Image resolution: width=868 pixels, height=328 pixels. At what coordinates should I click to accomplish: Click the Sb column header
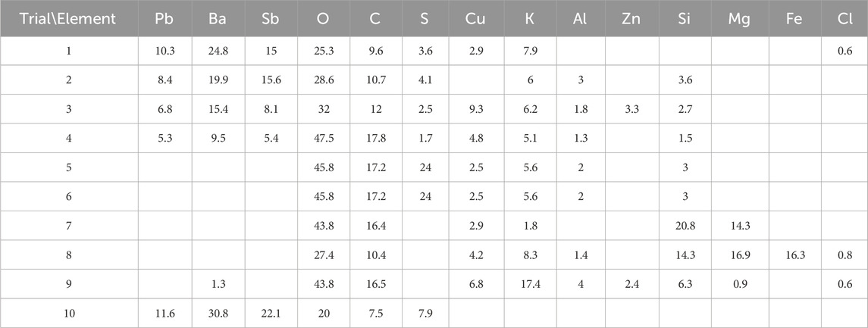271,18
